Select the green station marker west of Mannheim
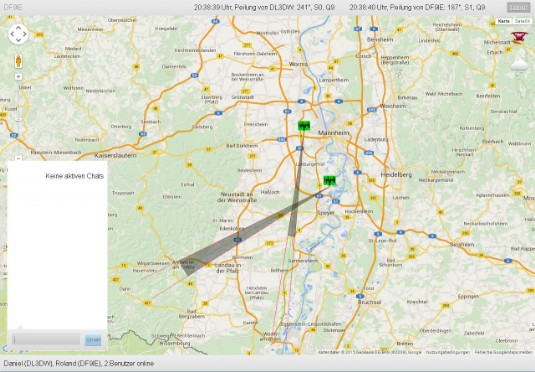Screen dimensions: 535x372 (x=303, y=126)
